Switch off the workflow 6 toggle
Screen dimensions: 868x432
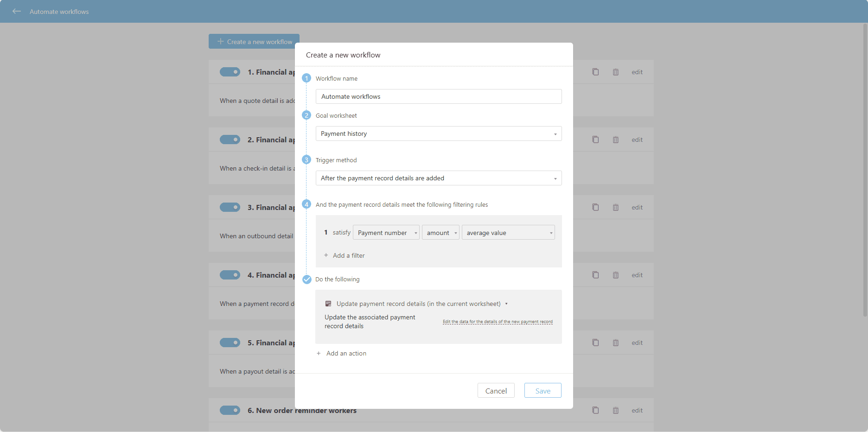point(230,410)
